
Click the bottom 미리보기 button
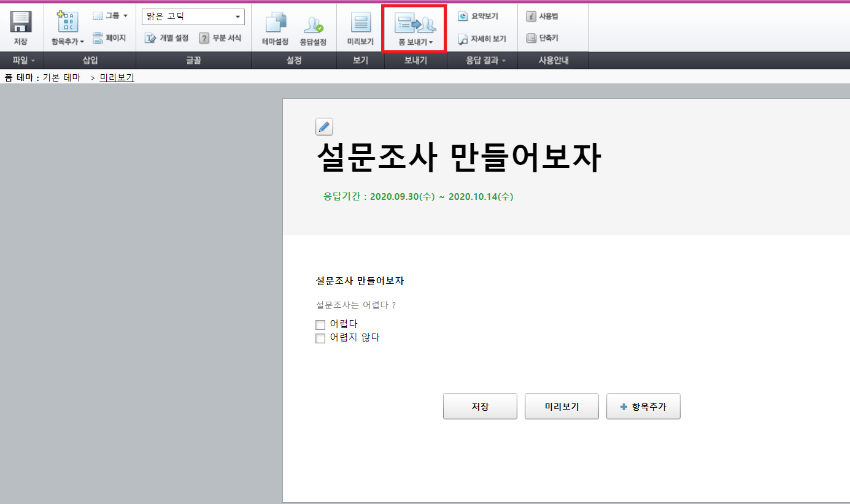coord(562,407)
